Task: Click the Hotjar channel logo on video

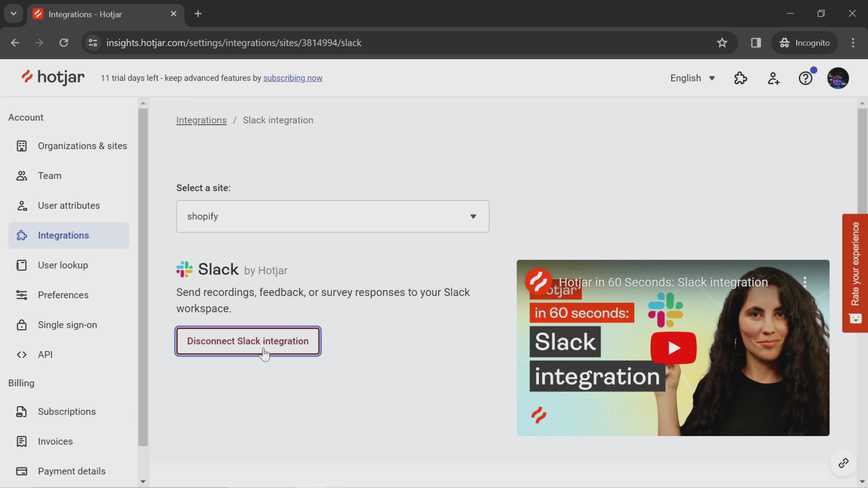Action: coord(538,282)
